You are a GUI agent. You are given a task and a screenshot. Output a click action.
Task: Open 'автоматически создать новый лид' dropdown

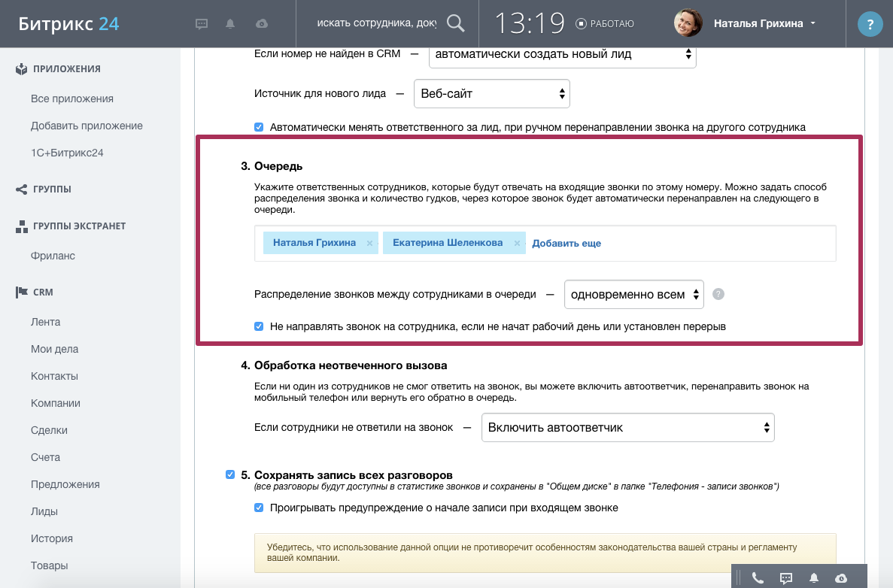pyautogui.click(x=562, y=55)
